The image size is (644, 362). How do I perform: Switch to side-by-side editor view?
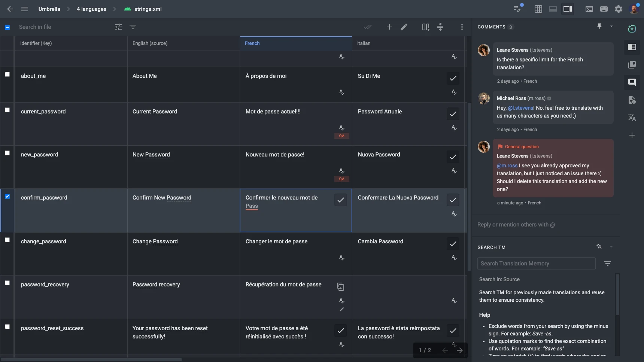(568, 9)
